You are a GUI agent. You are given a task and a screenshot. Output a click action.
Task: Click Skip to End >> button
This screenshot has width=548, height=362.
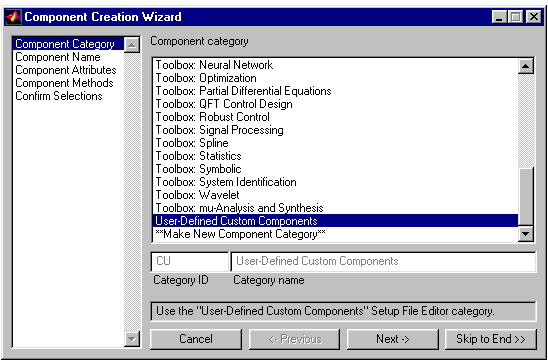point(491,339)
